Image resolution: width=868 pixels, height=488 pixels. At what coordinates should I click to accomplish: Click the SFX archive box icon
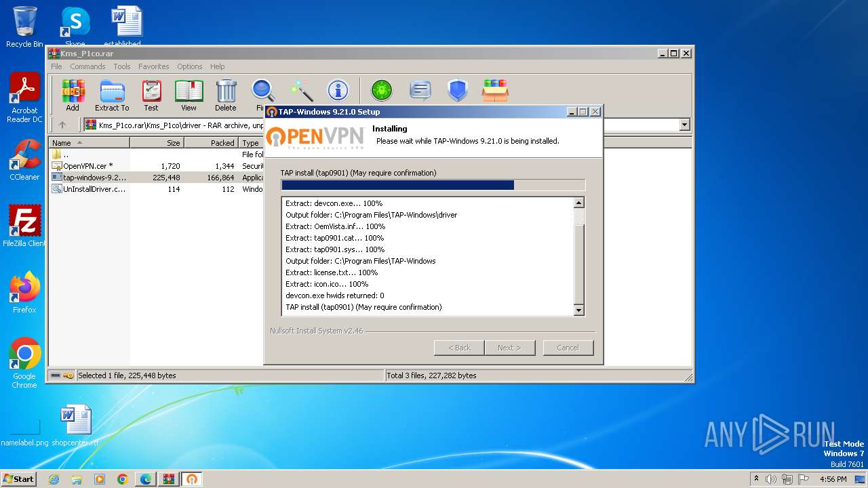[495, 91]
